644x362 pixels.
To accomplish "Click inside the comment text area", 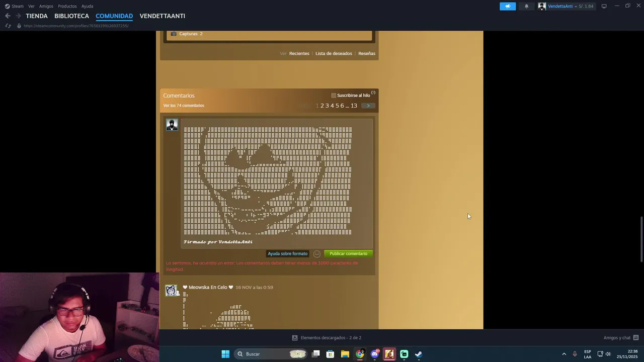I will [x=277, y=184].
